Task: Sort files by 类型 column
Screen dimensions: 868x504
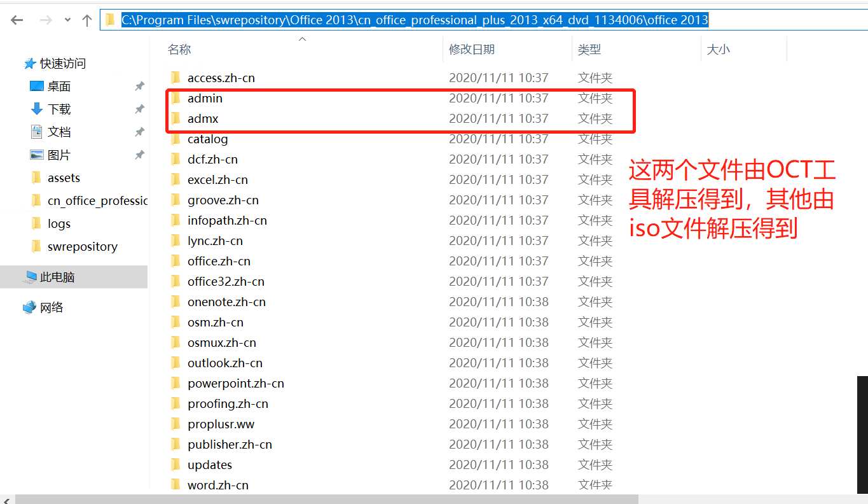Action: click(589, 49)
